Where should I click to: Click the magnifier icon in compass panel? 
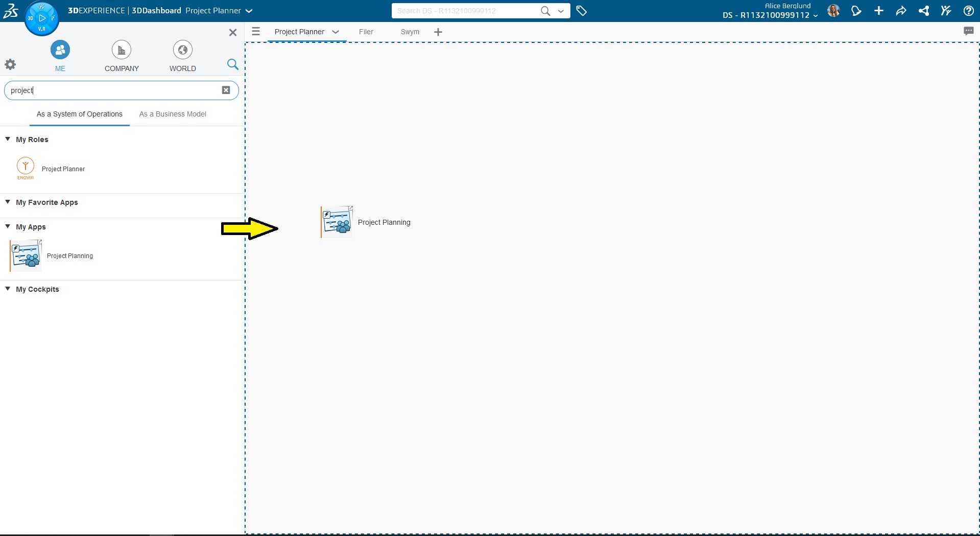pos(232,64)
